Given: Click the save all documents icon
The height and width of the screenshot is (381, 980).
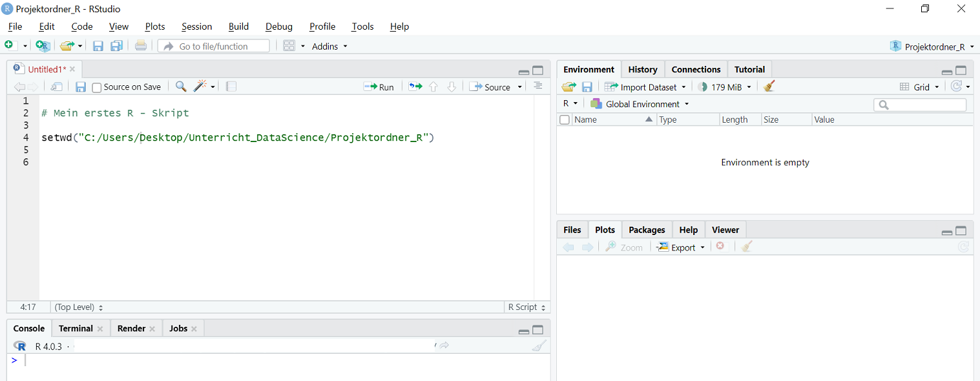Looking at the screenshot, I should click(116, 46).
